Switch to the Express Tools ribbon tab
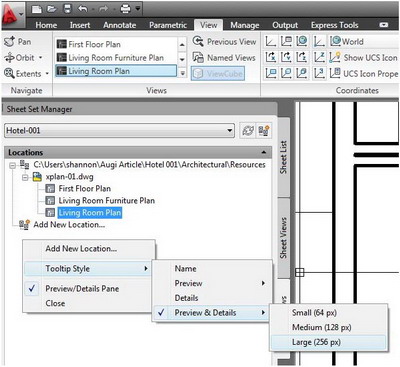This screenshot has height=367, width=400. point(335,25)
